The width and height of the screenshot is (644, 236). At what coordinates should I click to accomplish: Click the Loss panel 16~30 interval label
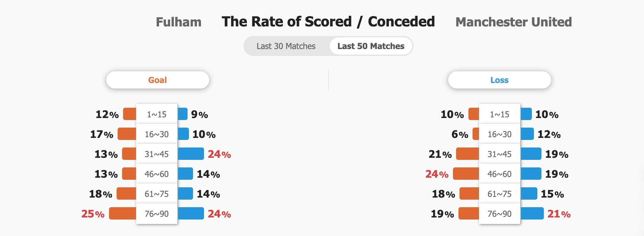point(499,134)
